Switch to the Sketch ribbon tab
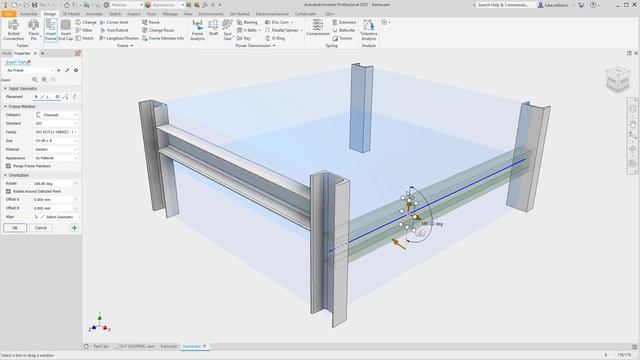The width and height of the screenshot is (640, 360). pos(115,14)
